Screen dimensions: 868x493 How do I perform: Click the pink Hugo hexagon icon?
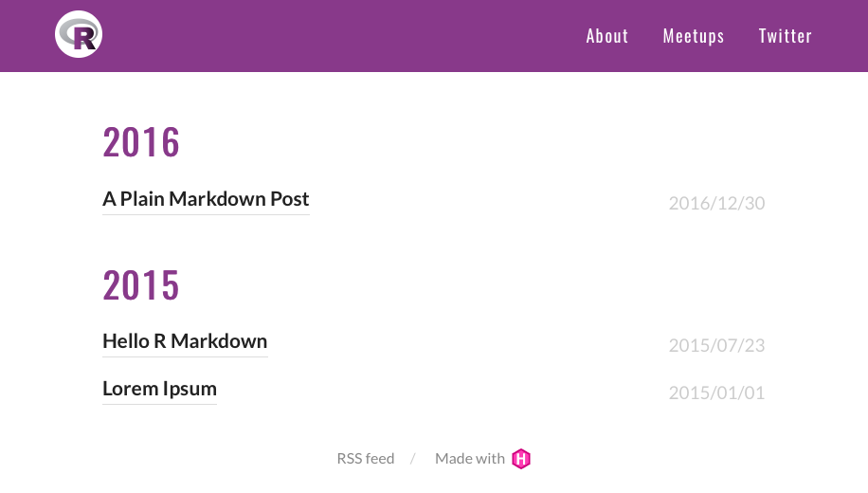click(x=521, y=459)
